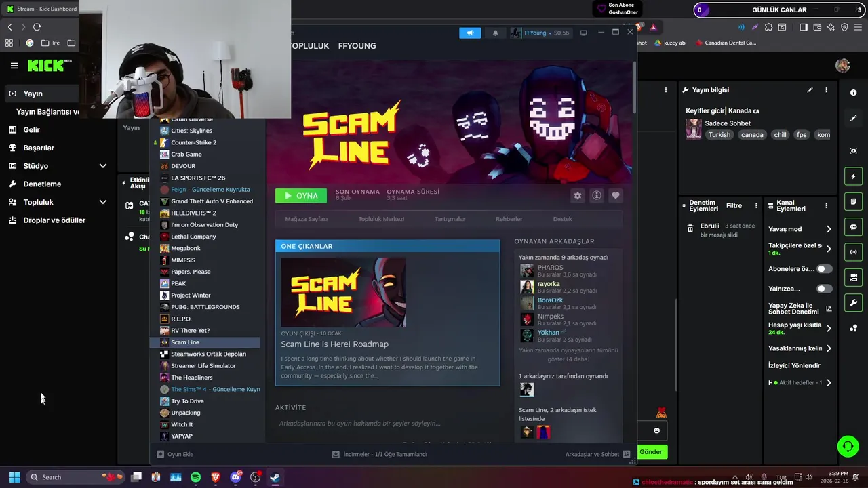Click Gönder button in Kick chat
The image size is (868, 488).
tap(651, 451)
